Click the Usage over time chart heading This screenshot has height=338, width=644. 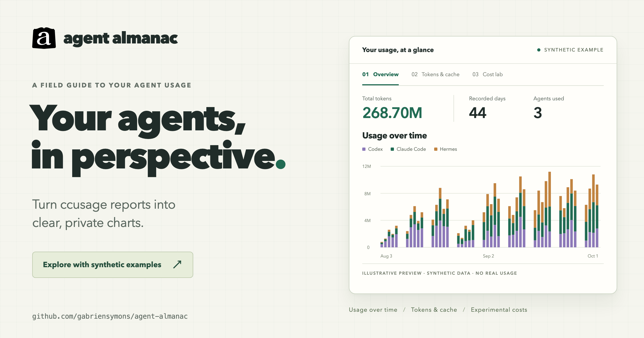pos(394,136)
